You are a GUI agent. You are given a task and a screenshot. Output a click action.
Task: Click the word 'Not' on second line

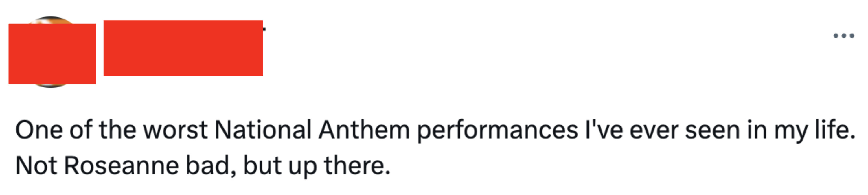click(x=36, y=166)
